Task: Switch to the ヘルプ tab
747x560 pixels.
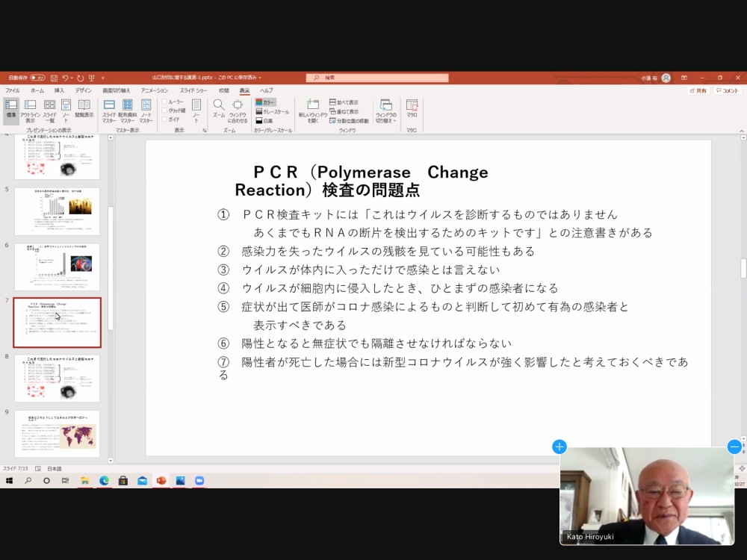Action: 267,90
